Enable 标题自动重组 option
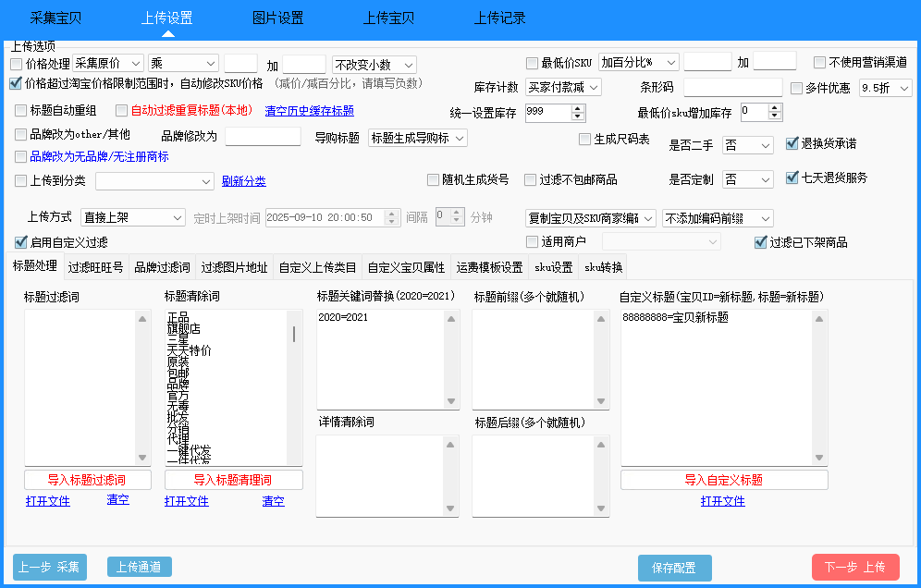The image size is (921, 588). tap(20, 109)
